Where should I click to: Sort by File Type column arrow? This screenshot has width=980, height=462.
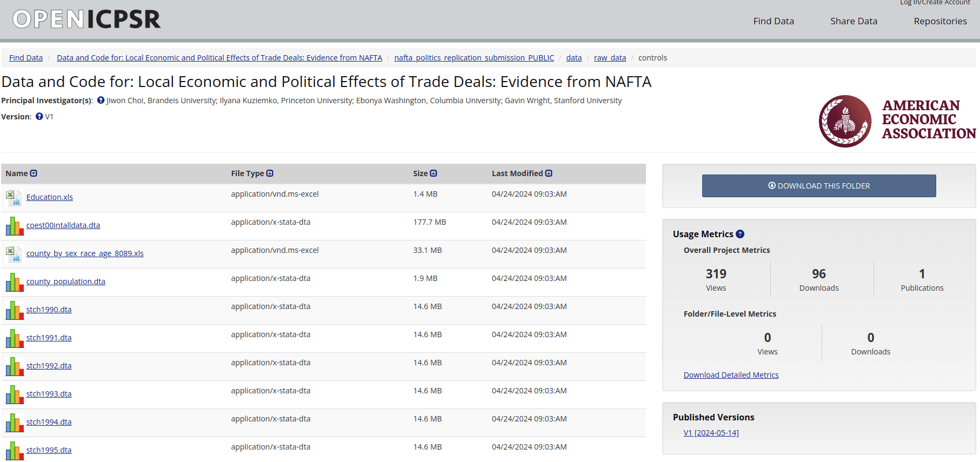270,173
